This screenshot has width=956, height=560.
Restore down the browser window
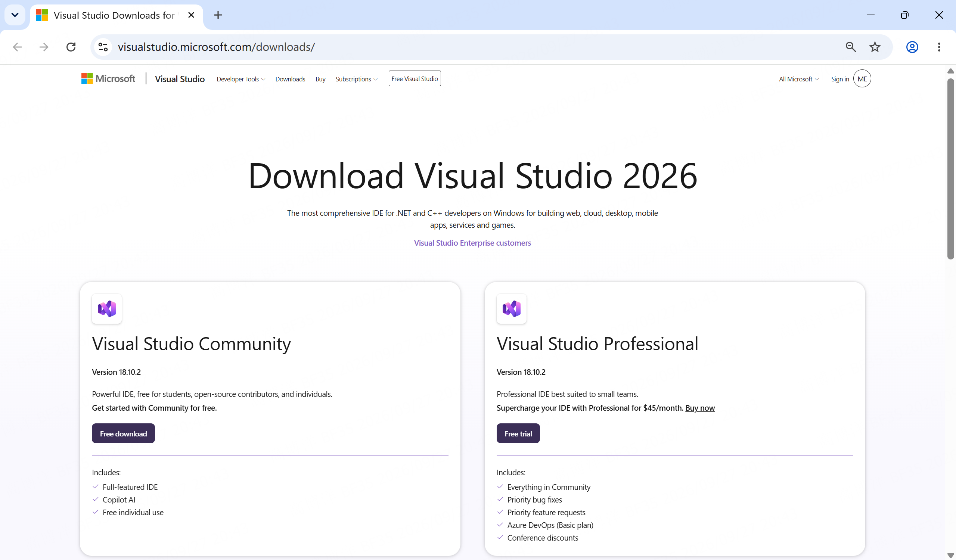tap(905, 15)
